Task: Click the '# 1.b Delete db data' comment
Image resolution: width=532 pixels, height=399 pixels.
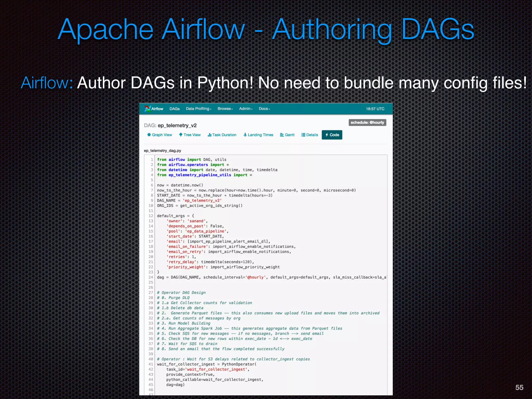Action: [180, 308]
